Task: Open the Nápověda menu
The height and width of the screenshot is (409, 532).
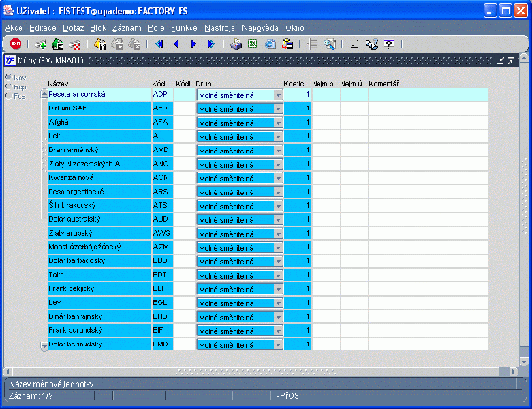Action: pos(260,28)
